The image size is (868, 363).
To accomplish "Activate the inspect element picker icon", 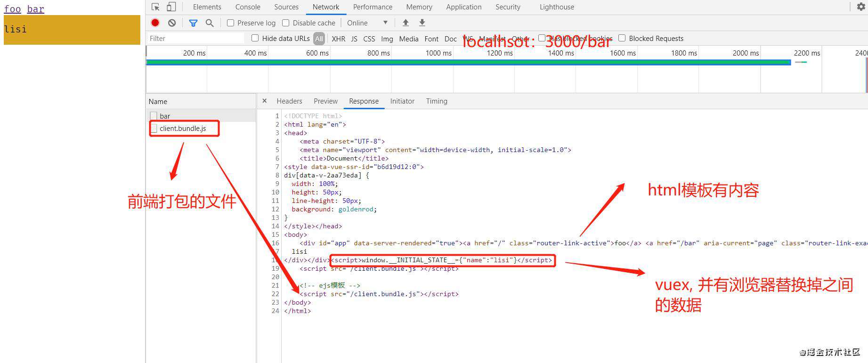I will 156,7.
